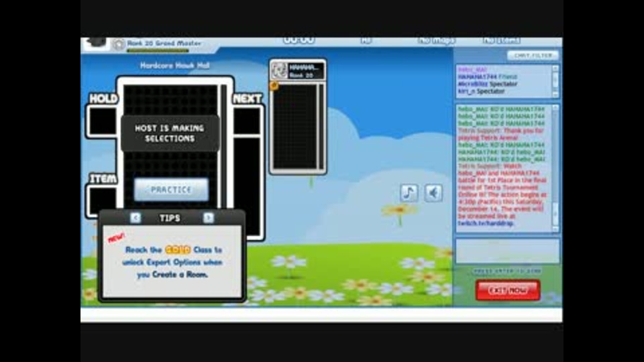Screen dimensions: 644x362
Task: Click the scroll-up arrow of player list
Action: pos(555,68)
